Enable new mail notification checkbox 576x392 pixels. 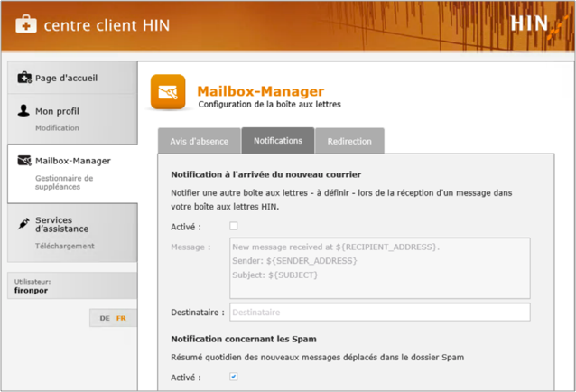[234, 226]
